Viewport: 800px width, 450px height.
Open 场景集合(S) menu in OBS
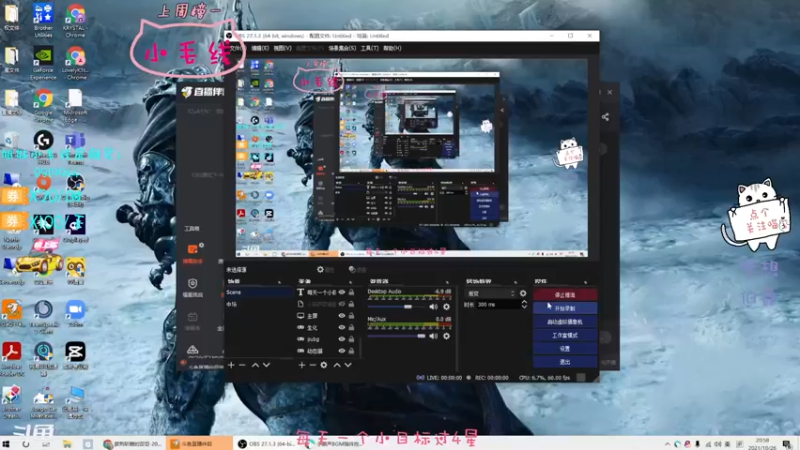[x=342, y=48]
